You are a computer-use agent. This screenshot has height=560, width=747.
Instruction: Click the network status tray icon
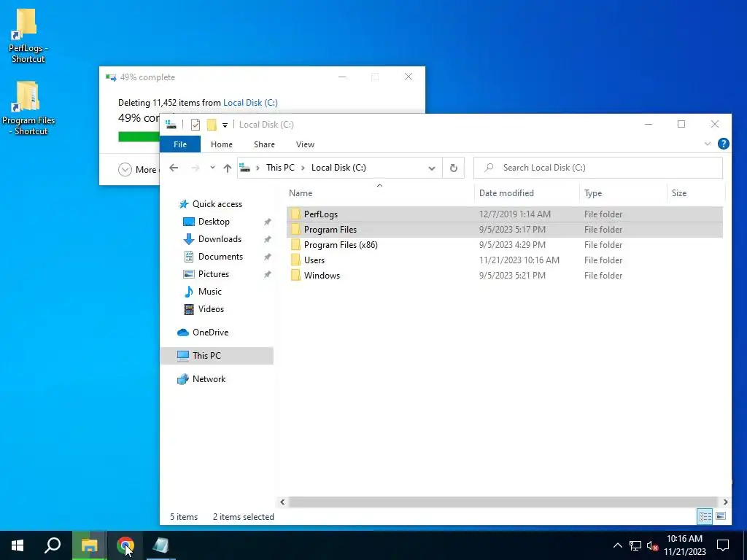635,545
